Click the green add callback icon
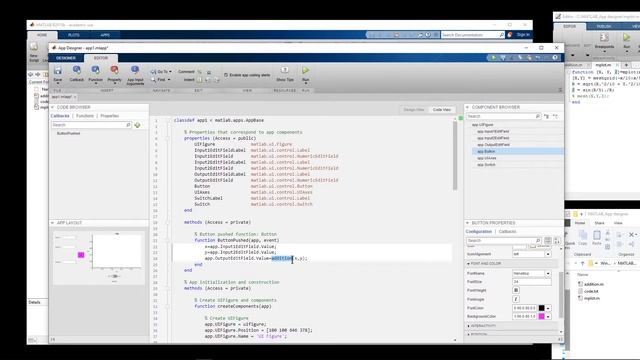This screenshot has height=360, width=640. [138, 125]
